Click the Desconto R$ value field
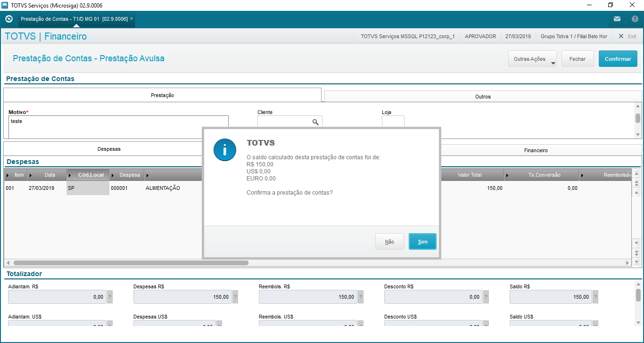The width and height of the screenshot is (644, 343). [x=433, y=297]
